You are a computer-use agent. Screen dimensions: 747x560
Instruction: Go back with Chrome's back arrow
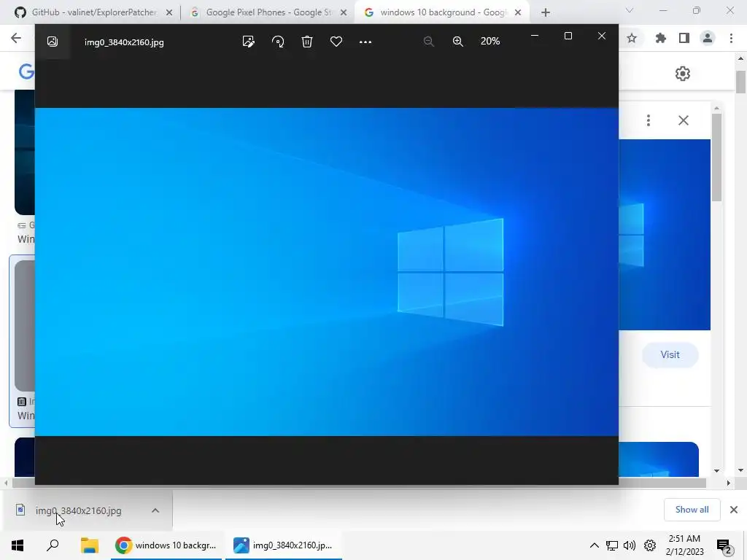click(16, 38)
